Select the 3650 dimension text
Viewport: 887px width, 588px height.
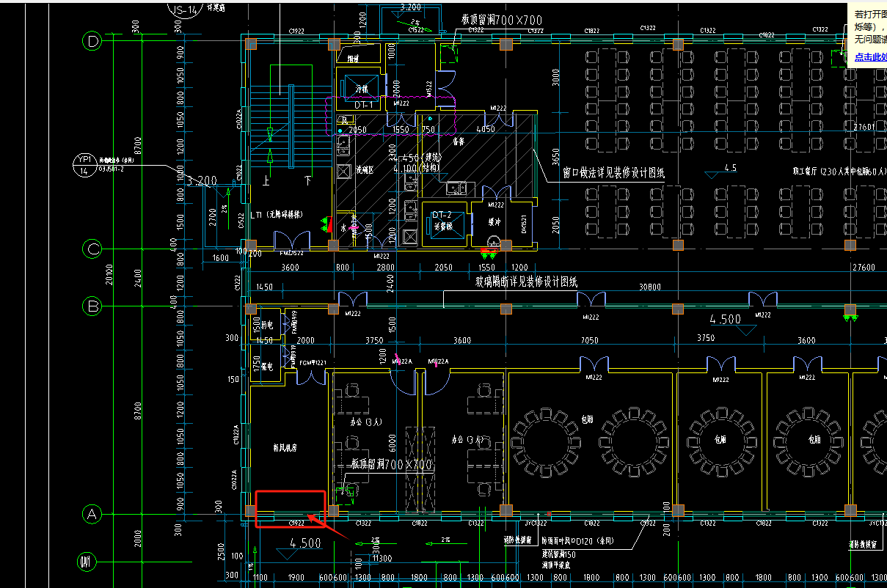click(x=555, y=156)
